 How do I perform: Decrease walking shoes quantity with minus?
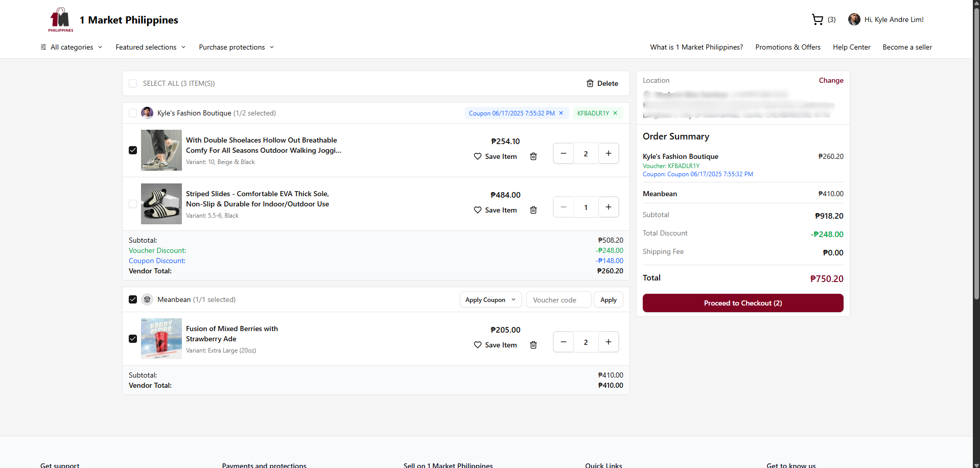tap(563, 153)
